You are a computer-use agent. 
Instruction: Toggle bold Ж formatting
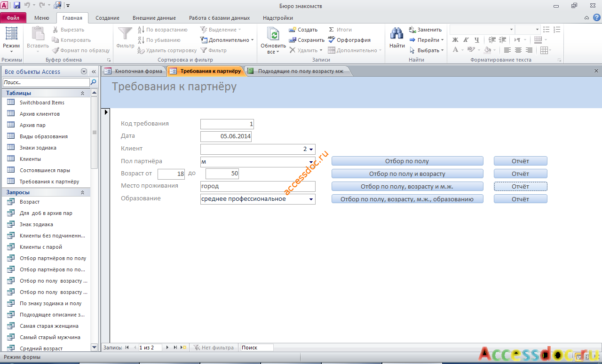pos(455,40)
